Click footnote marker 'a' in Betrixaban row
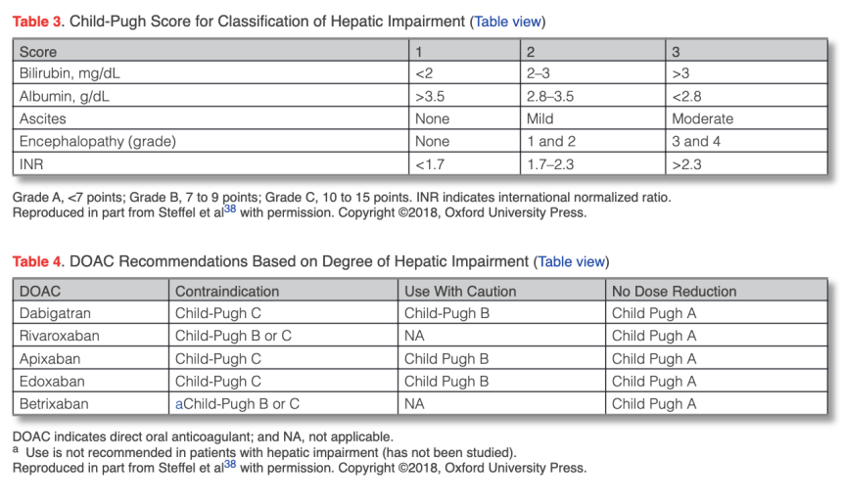Image resolution: width=844 pixels, height=504 pixels. click(179, 403)
